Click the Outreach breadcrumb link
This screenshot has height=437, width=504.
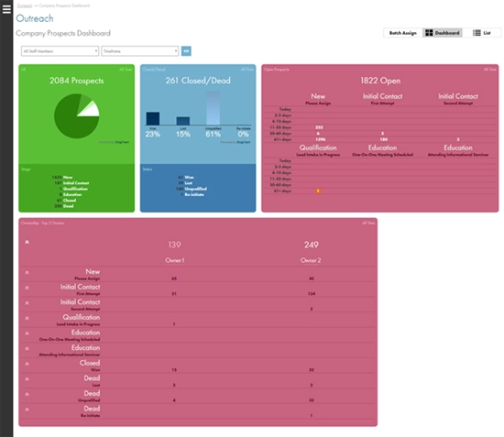point(25,5)
